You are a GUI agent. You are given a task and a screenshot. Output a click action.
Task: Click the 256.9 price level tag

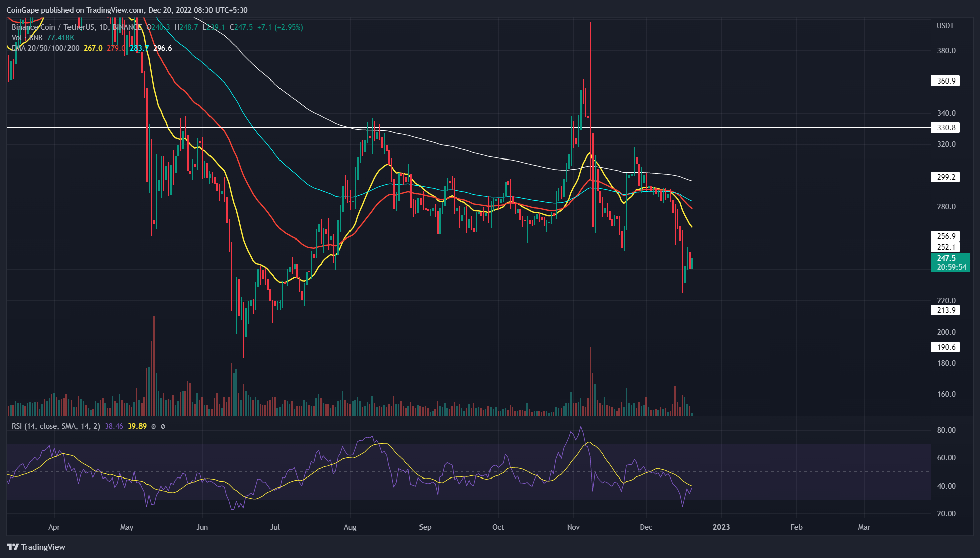pyautogui.click(x=945, y=236)
